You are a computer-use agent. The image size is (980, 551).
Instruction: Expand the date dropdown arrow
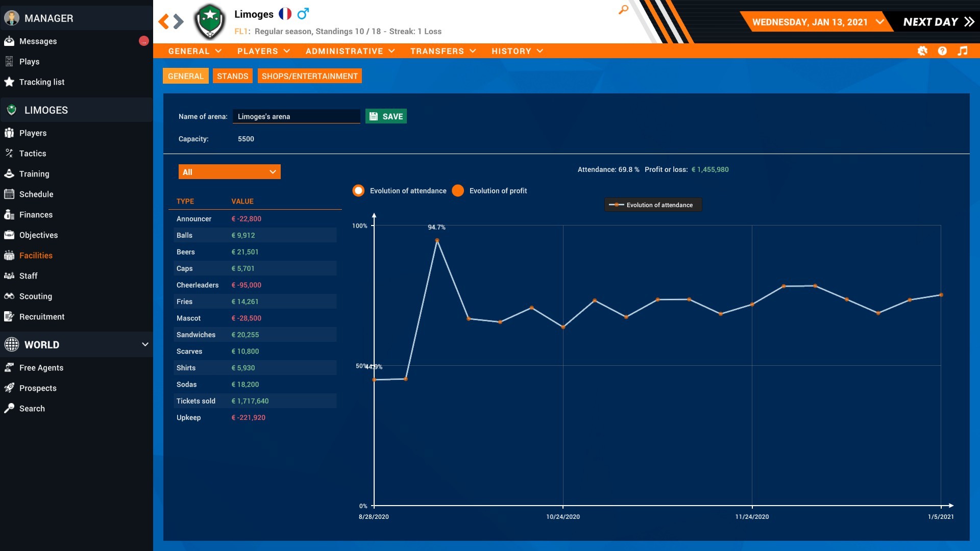click(879, 22)
